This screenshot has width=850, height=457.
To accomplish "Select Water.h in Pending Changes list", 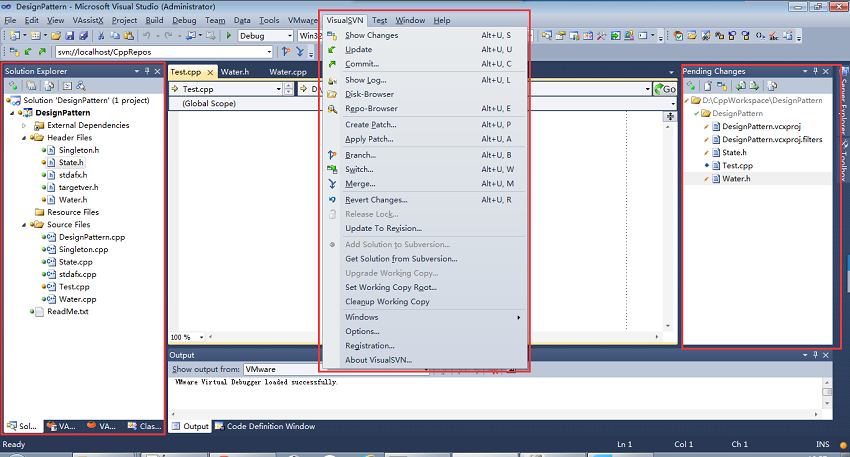I will click(x=736, y=178).
